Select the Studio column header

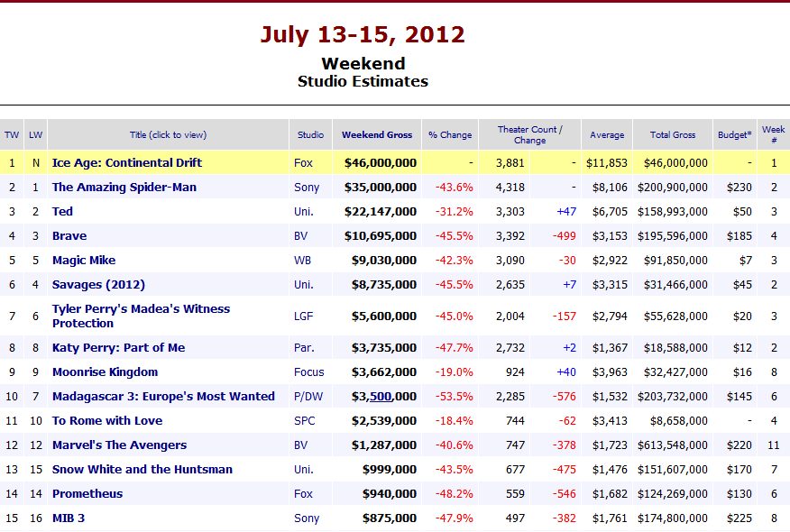310,134
